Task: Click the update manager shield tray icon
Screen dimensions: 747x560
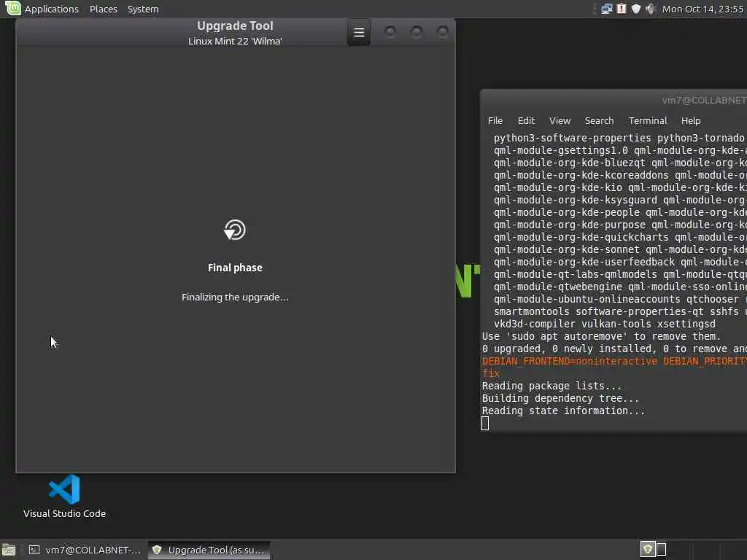Action: tap(636, 9)
